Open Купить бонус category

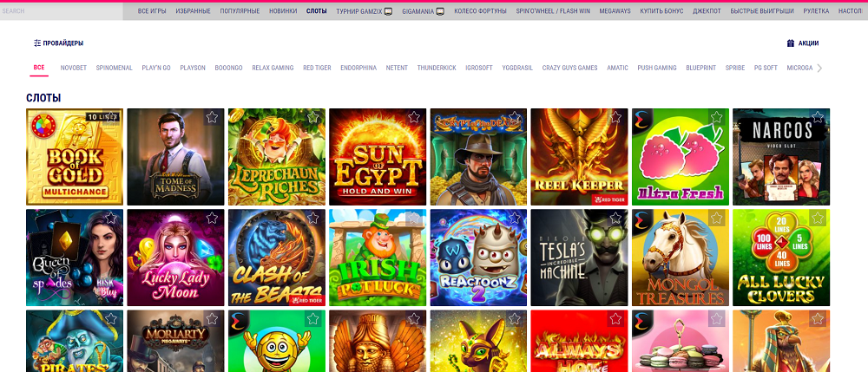(x=661, y=11)
